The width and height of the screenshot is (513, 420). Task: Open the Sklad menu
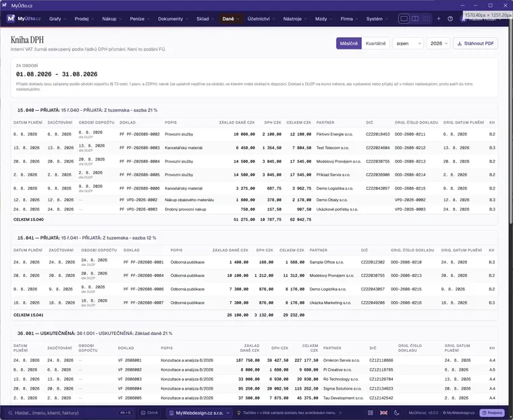pos(205,19)
